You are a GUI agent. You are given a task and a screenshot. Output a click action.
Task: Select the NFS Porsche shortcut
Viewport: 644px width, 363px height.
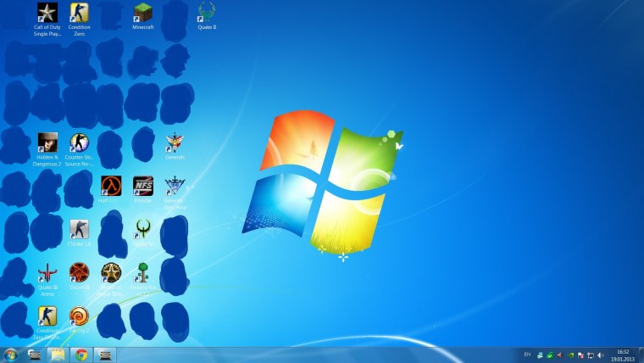142,186
